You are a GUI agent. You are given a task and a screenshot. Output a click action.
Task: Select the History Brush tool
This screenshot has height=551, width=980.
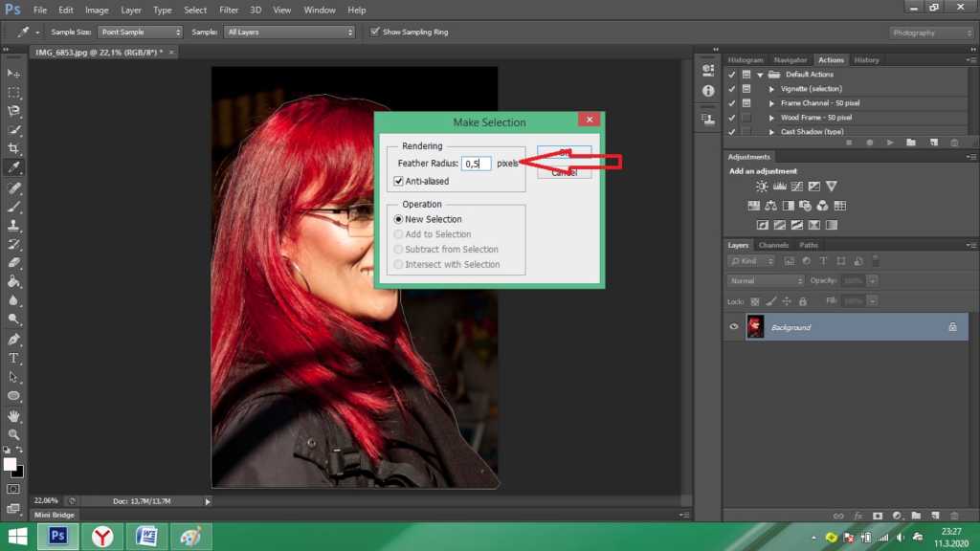[x=13, y=244]
